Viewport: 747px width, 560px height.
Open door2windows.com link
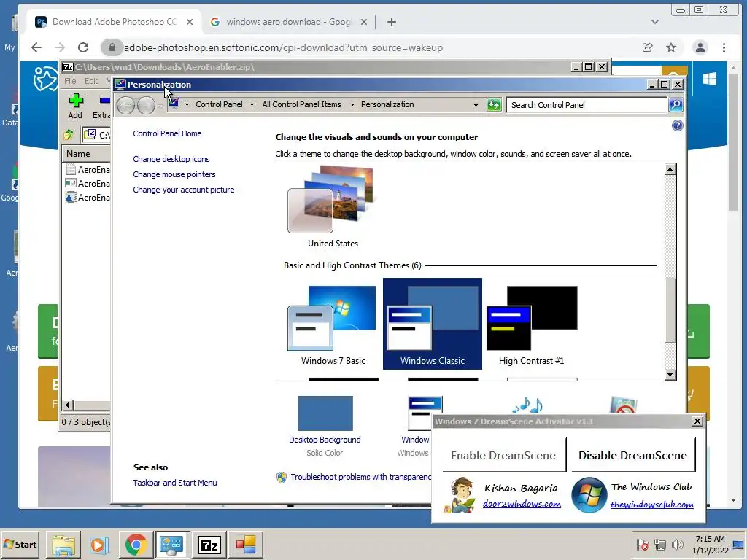click(x=522, y=504)
